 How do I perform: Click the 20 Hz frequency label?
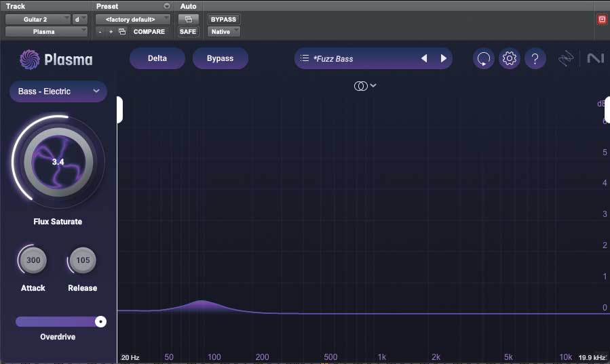click(x=130, y=357)
